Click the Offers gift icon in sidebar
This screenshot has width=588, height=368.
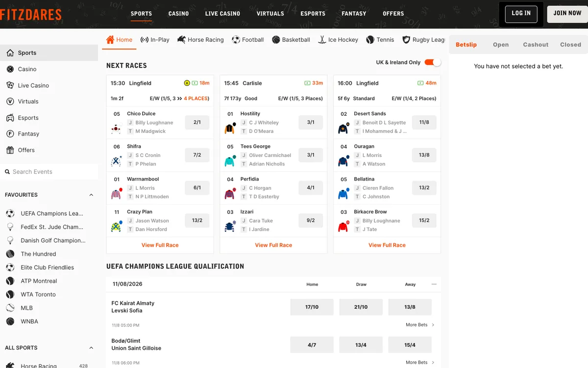[x=10, y=150]
